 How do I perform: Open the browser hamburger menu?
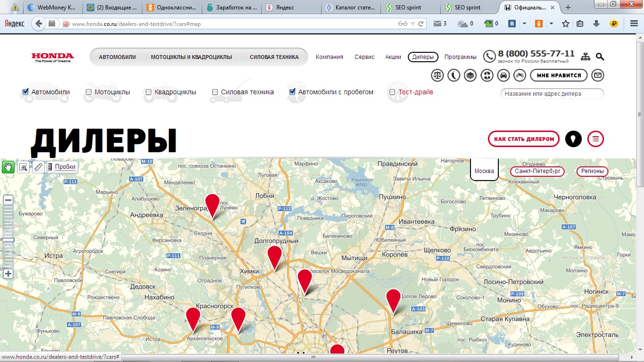click(634, 24)
